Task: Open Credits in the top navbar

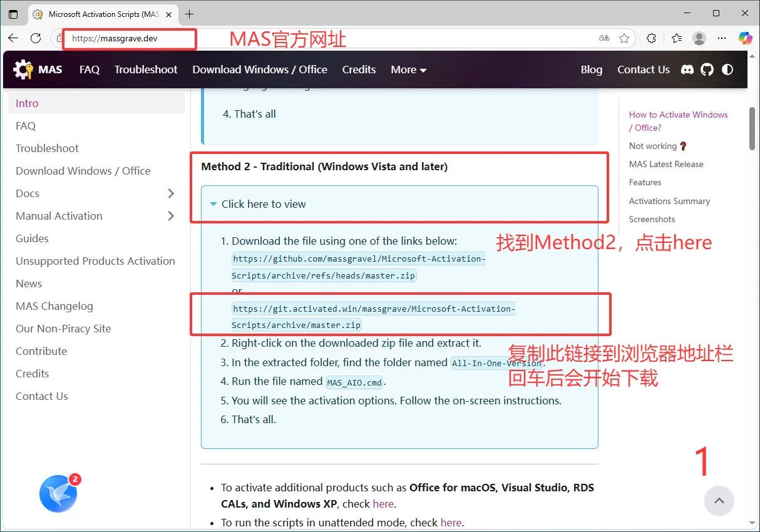Action: coord(359,69)
